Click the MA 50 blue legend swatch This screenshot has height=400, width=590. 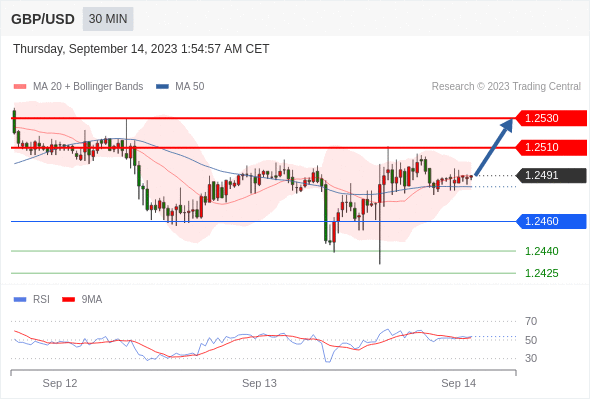162,87
